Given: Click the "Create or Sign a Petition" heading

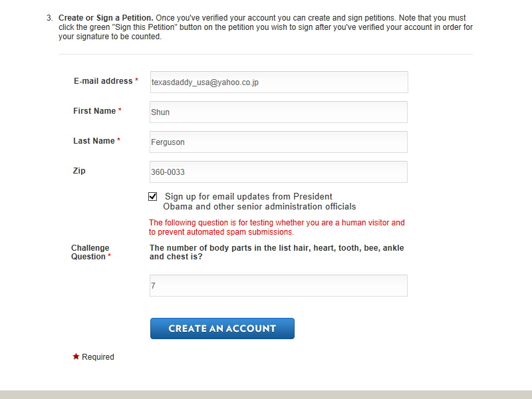Looking at the screenshot, I should point(106,18).
